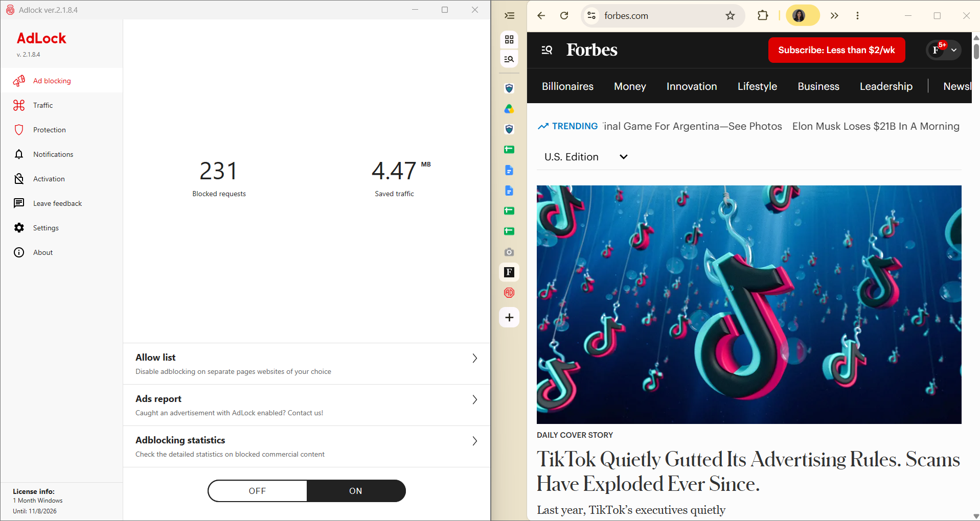This screenshot has height=521, width=980.
Task: Click the Allow list title
Action: click(155, 357)
